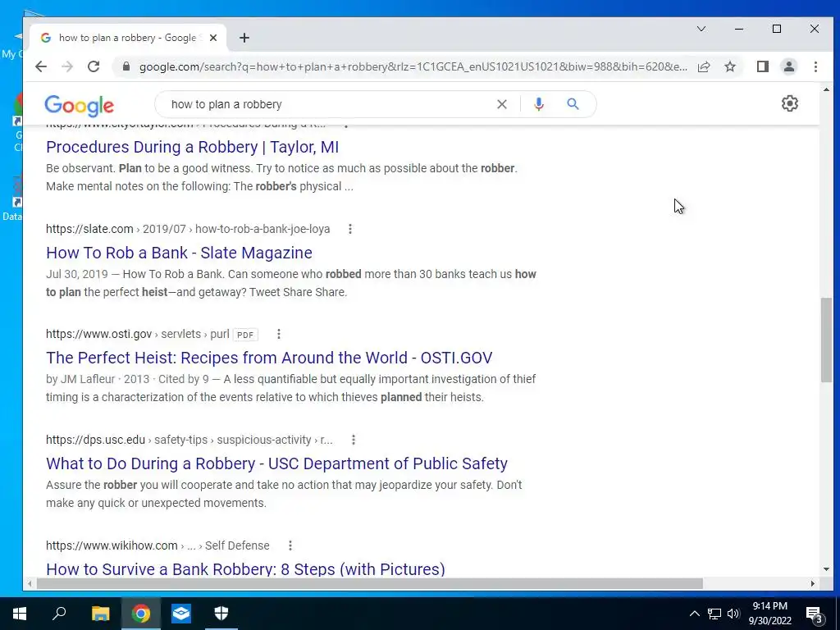Viewport: 840px width, 630px height.
Task: Click the Google search input field
Action: [x=330, y=104]
